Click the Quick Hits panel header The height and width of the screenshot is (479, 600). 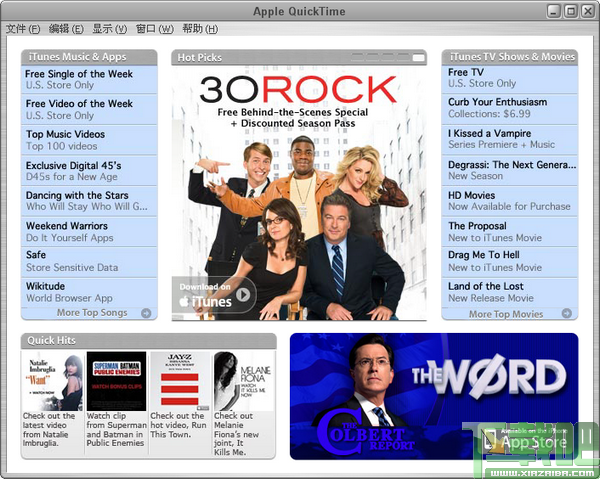coord(148,341)
